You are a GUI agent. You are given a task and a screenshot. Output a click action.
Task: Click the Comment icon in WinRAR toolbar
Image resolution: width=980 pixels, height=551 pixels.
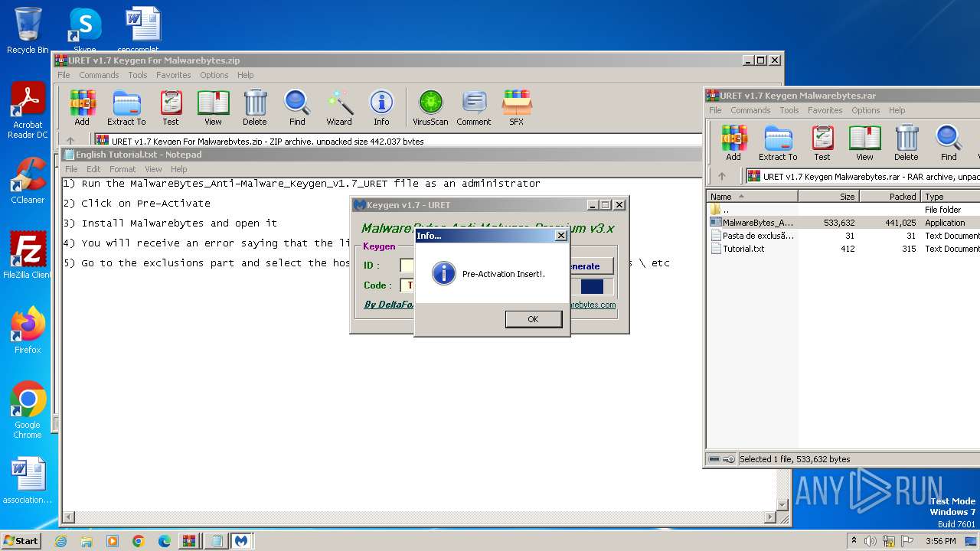click(x=474, y=108)
